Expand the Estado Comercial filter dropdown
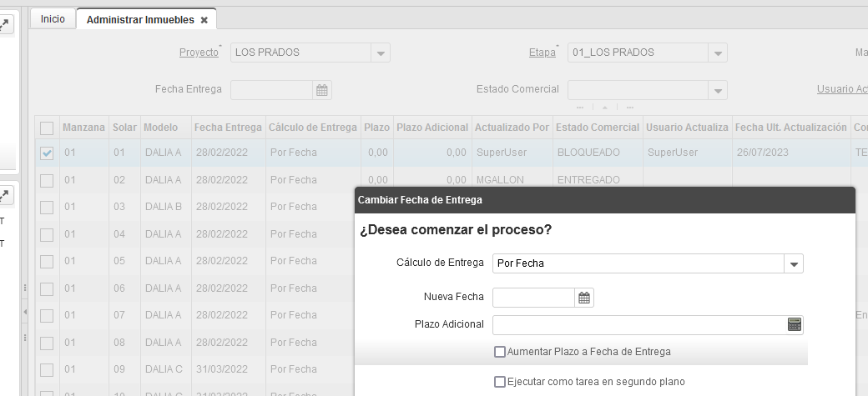The height and width of the screenshot is (396, 868). tap(718, 90)
